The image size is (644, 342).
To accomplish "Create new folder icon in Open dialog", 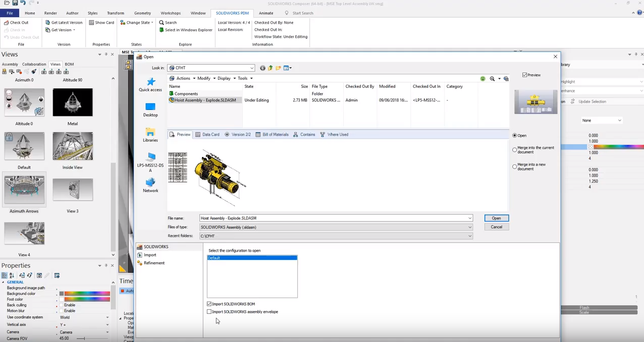I will [x=278, y=68].
